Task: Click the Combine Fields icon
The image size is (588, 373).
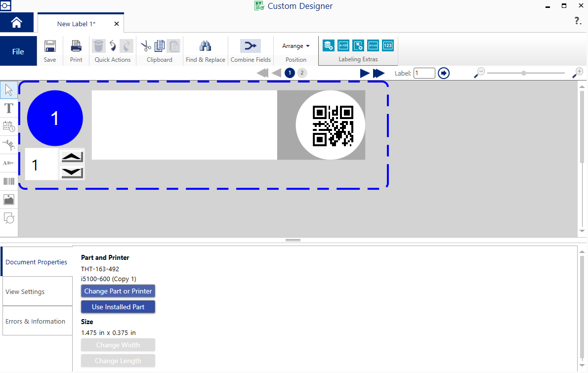Action: coord(251,46)
